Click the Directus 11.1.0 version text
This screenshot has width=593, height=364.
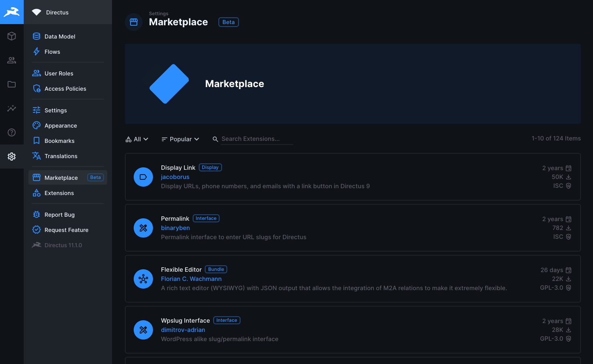coord(63,245)
